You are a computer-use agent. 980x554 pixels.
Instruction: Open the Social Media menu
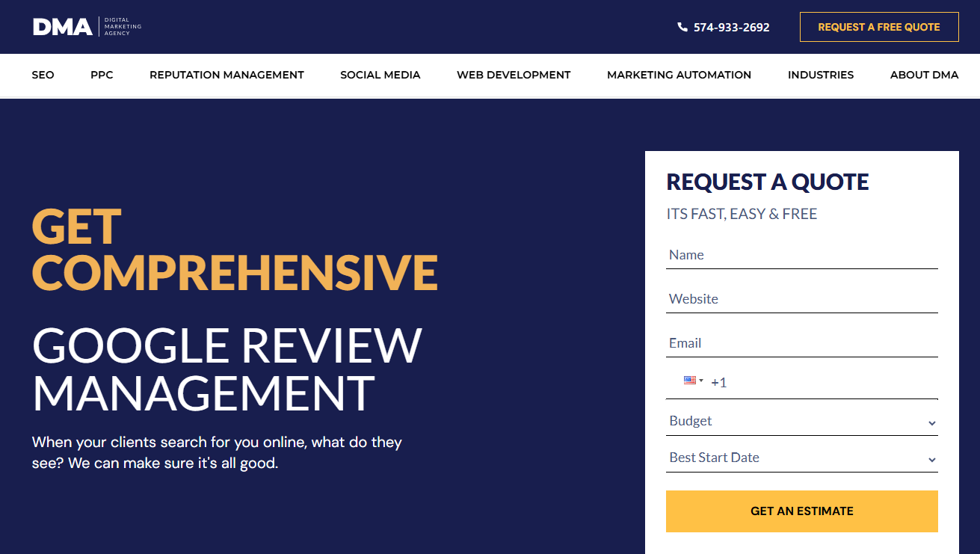[x=380, y=75]
